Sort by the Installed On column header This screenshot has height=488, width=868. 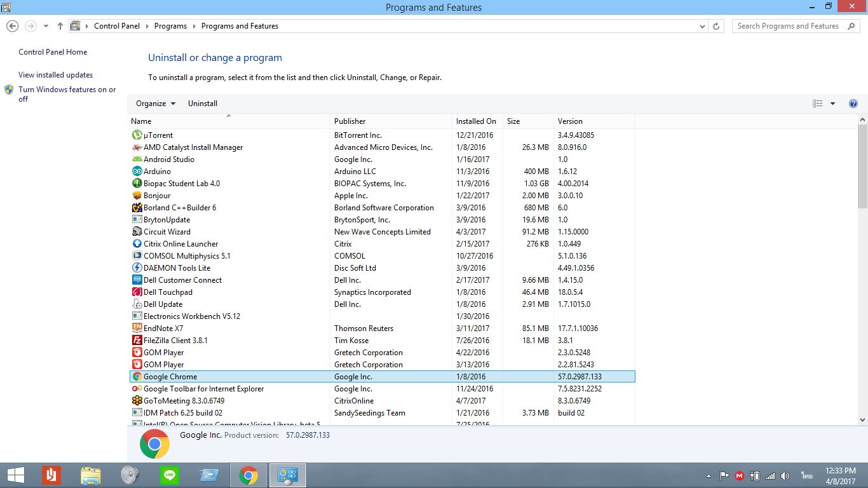477,121
